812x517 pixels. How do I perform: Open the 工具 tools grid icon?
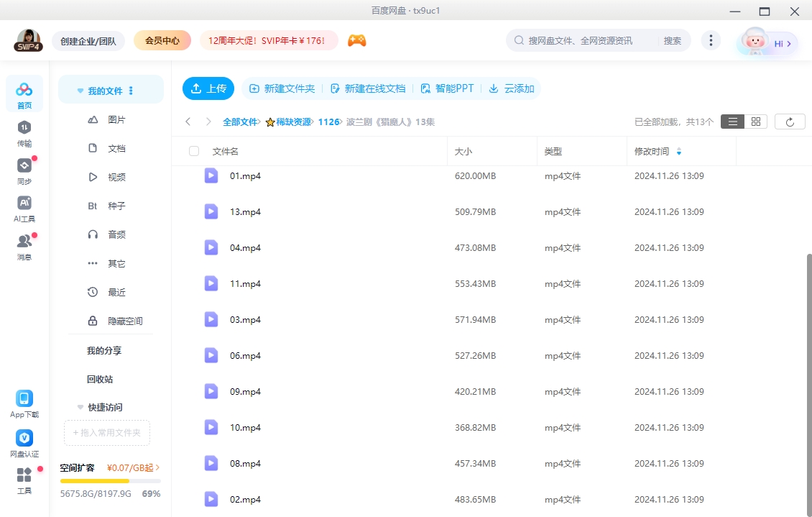coord(24,475)
